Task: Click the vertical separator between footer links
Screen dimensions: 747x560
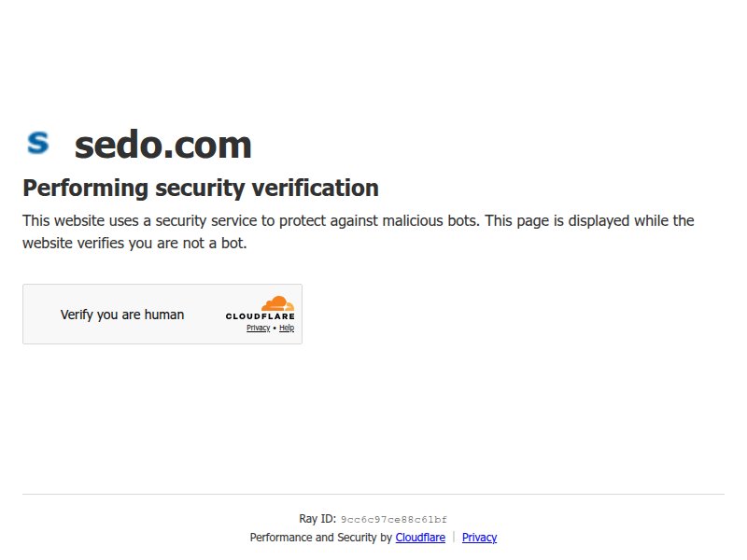Action: 454,538
